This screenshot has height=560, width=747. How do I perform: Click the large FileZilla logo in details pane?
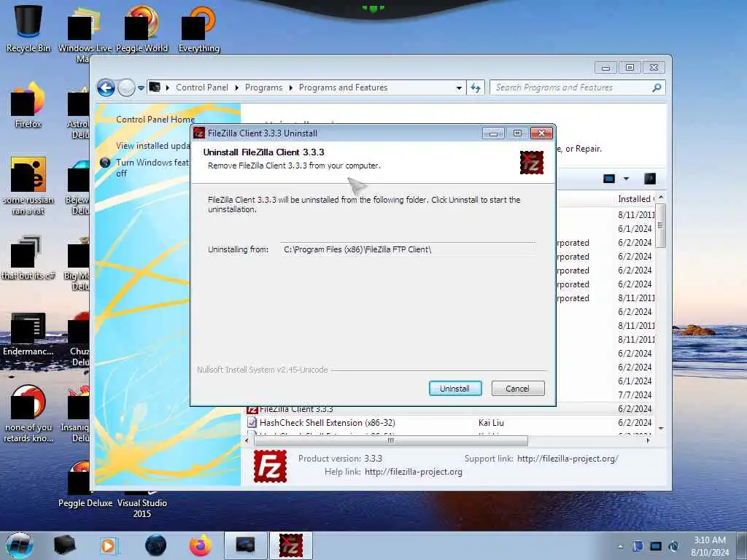point(270,466)
